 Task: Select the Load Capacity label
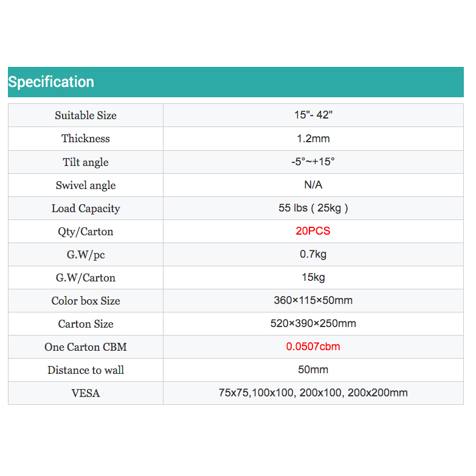coord(86,209)
